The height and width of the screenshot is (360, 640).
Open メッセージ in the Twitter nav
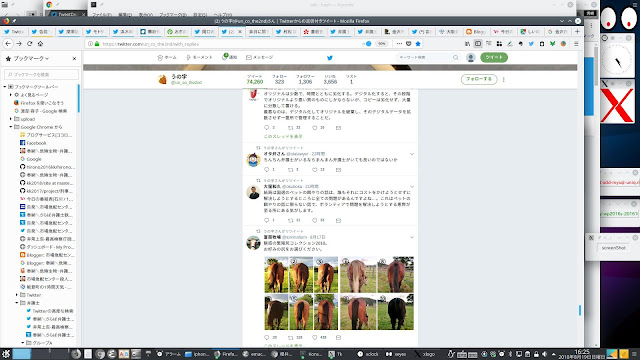pos(260,58)
